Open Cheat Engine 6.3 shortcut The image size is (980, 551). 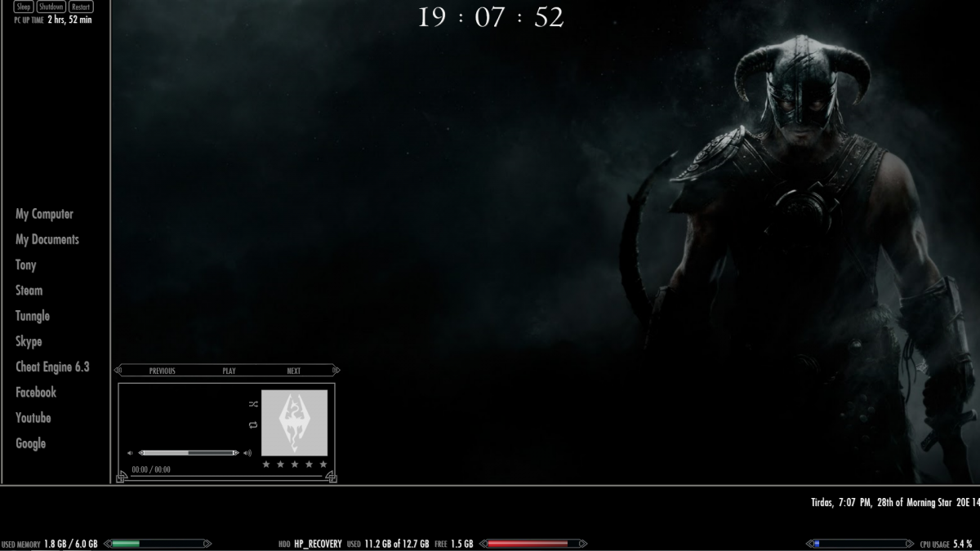coord(52,367)
